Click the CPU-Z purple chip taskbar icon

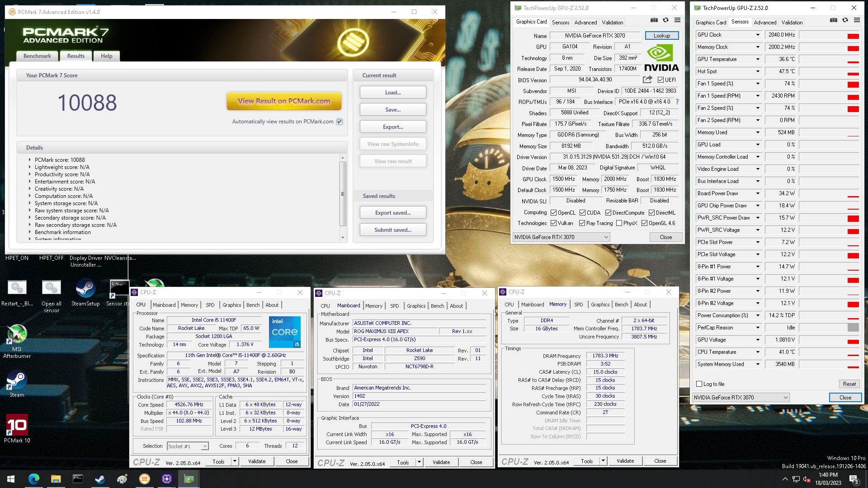(167, 479)
